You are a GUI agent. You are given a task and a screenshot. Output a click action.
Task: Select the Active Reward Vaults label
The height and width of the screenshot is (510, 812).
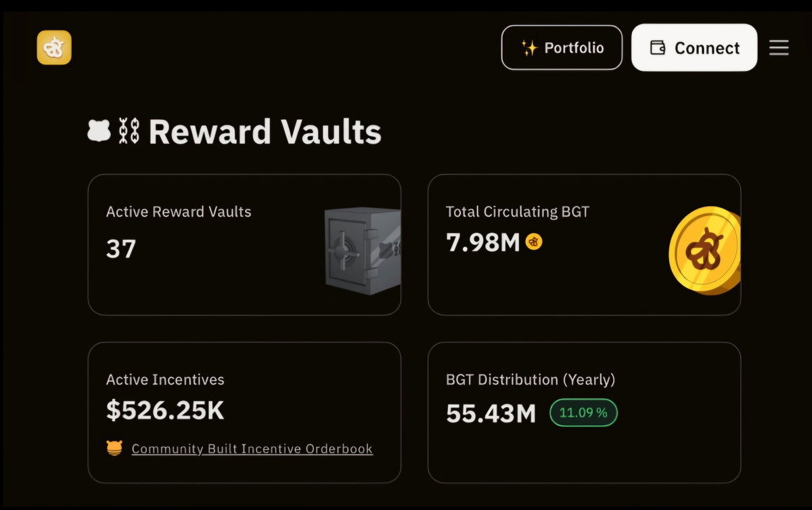(x=179, y=212)
